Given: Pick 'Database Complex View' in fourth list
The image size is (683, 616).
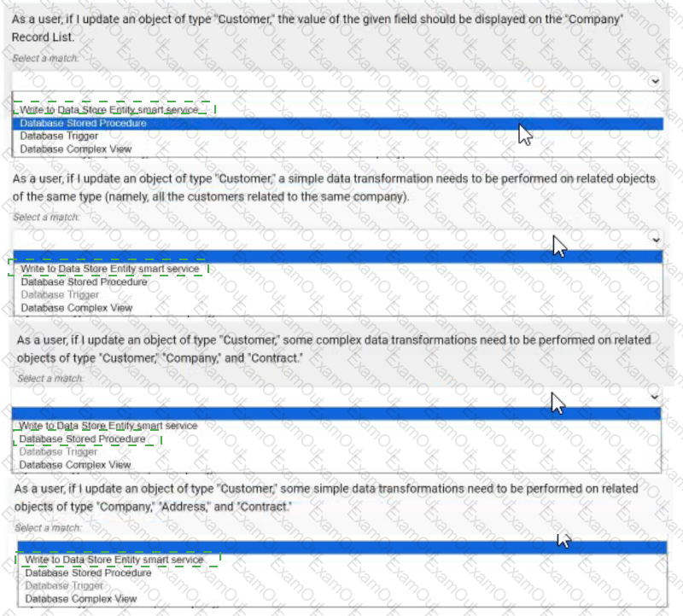Looking at the screenshot, I should click(x=81, y=599).
